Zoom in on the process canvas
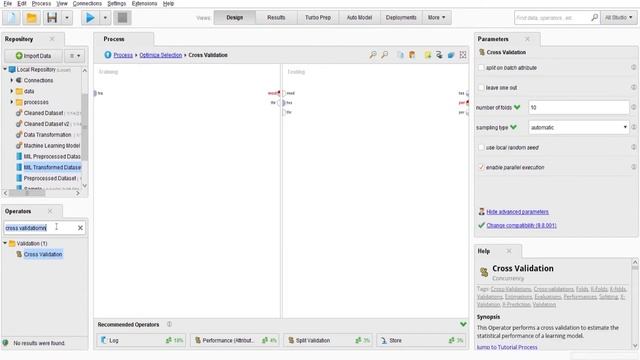 [x=373, y=55]
